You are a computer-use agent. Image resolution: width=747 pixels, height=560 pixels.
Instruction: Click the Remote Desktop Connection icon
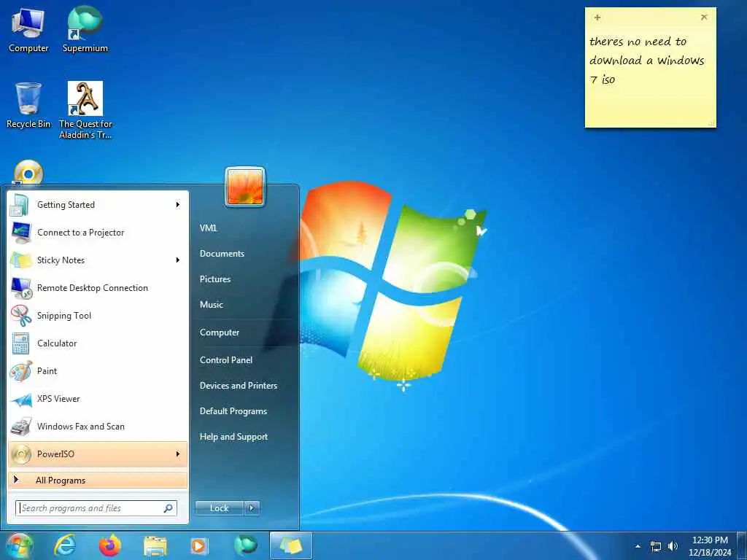pyautogui.click(x=20, y=288)
